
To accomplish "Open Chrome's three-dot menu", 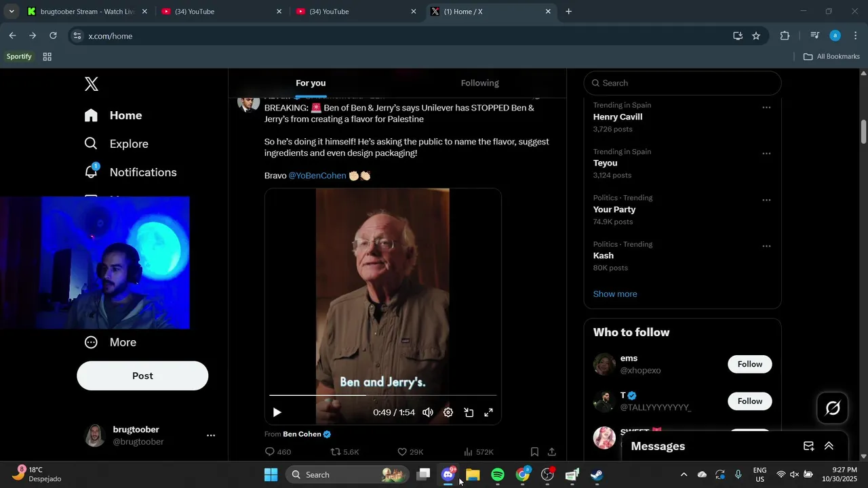I will (856, 36).
